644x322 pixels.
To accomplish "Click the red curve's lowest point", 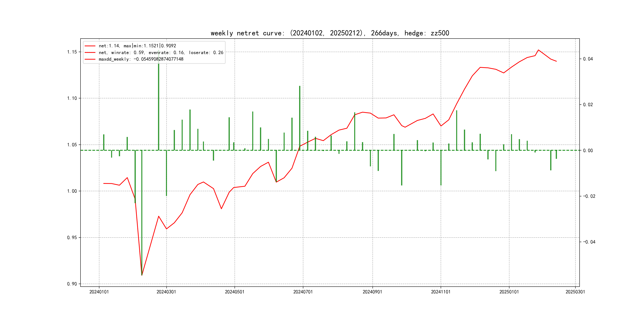I will (x=142, y=275).
